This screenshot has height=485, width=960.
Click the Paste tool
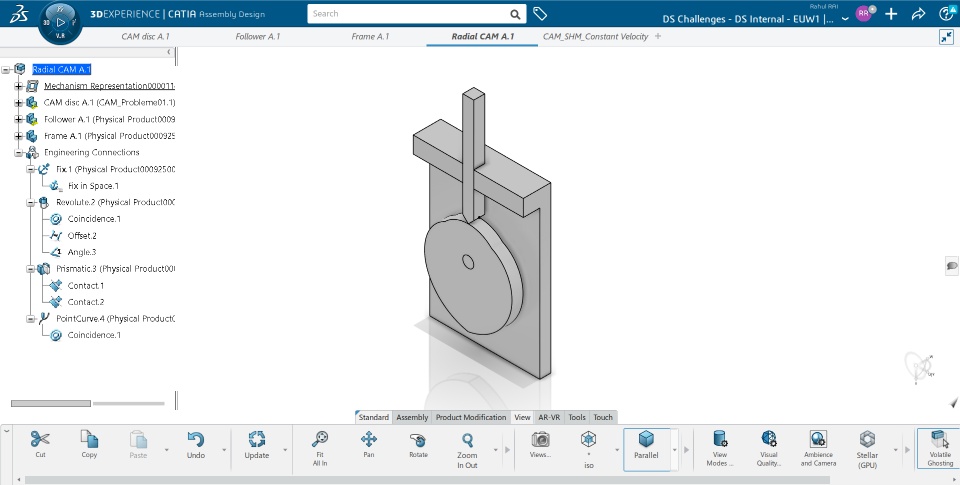[138, 444]
